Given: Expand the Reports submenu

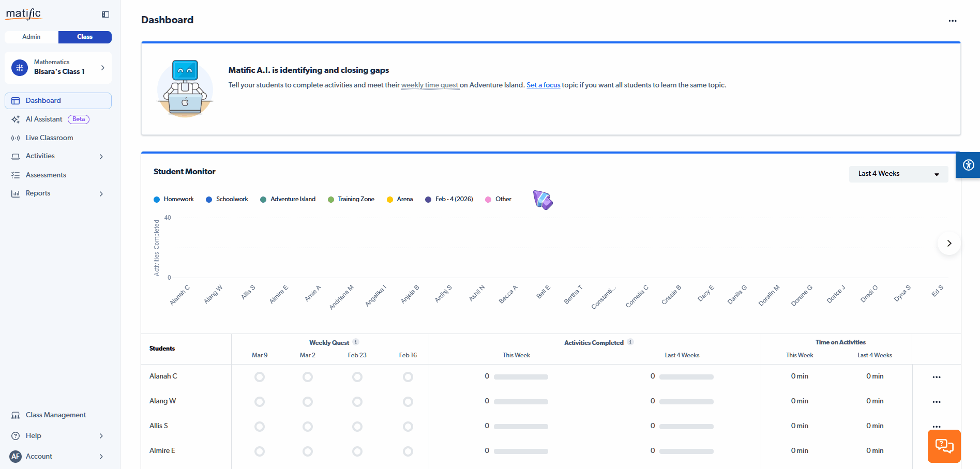Looking at the screenshot, I should coord(58,193).
